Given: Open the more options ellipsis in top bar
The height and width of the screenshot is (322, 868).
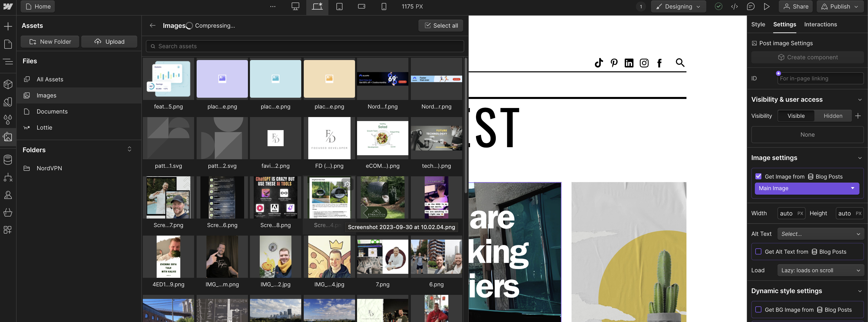Looking at the screenshot, I should coord(273,6).
